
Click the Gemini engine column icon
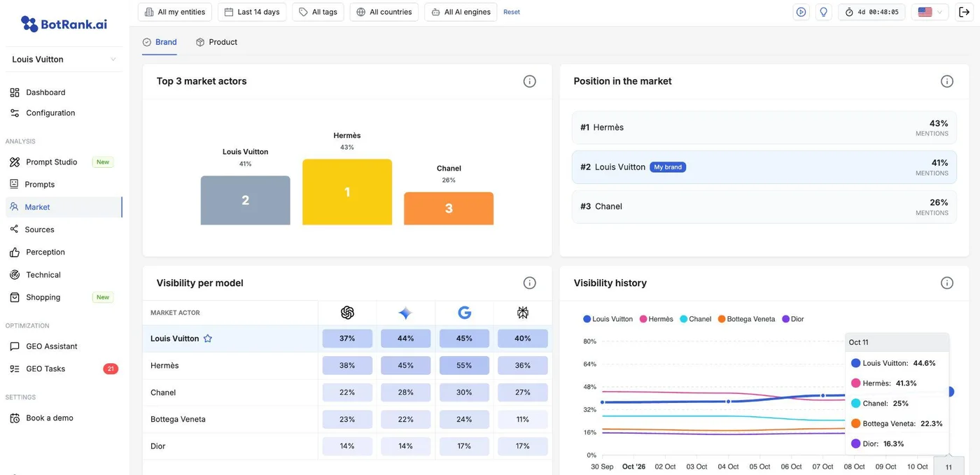[405, 313]
